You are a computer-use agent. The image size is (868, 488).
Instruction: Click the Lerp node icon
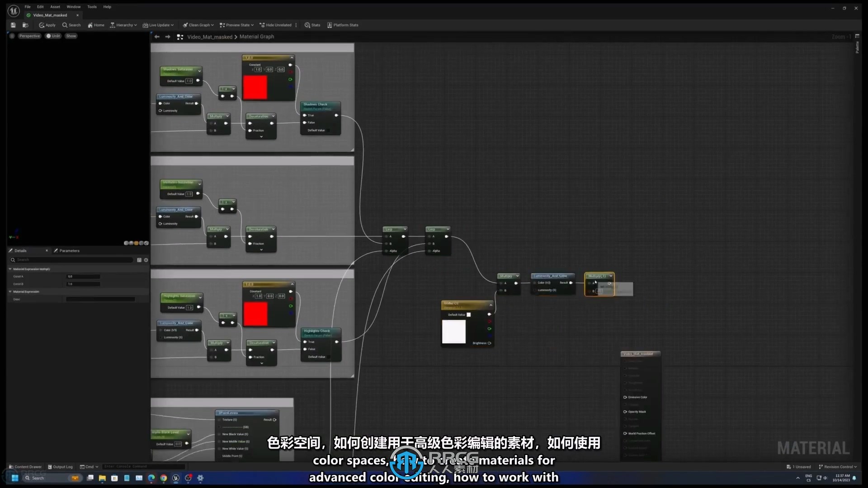pyautogui.click(x=393, y=230)
